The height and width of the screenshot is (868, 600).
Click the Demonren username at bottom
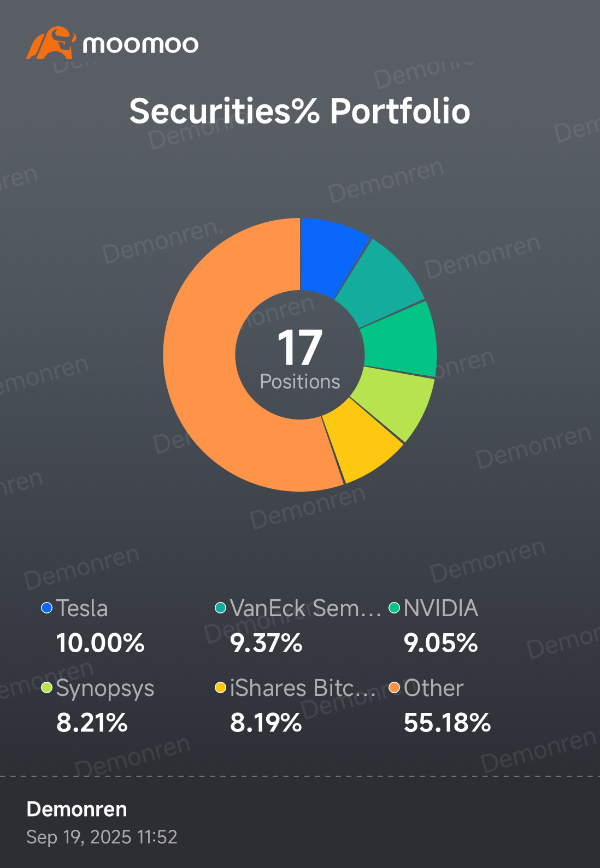pos(77,809)
